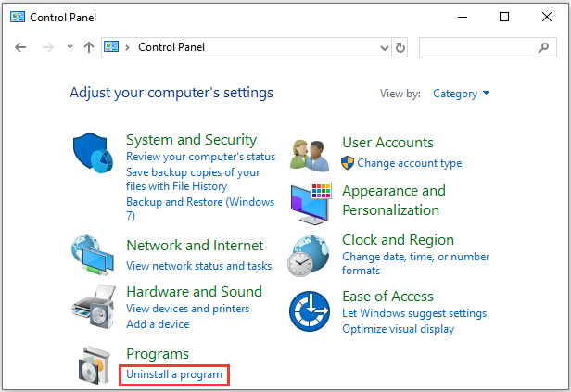Image resolution: width=571 pixels, height=392 pixels.
Task: Open Backup and Restore (Windows 7)
Action: pyautogui.click(x=200, y=209)
